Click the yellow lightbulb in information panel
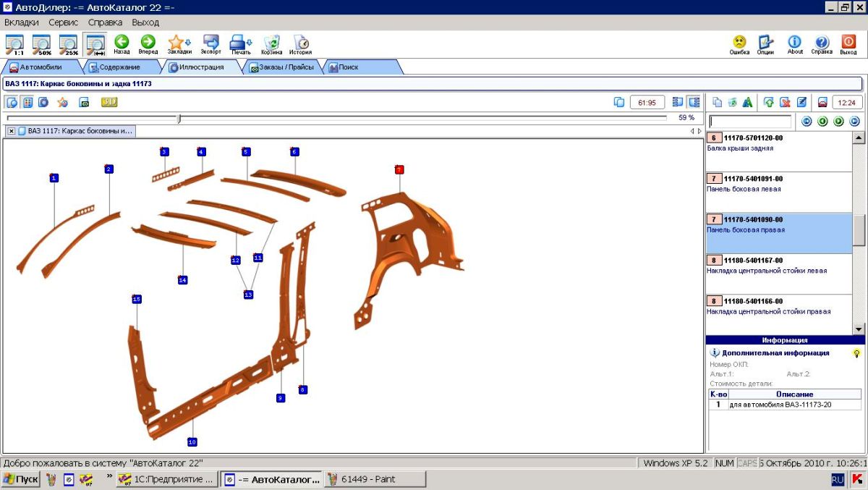This screenshot has height=490, width=868. pyautogui.click(x=856, y=353)
